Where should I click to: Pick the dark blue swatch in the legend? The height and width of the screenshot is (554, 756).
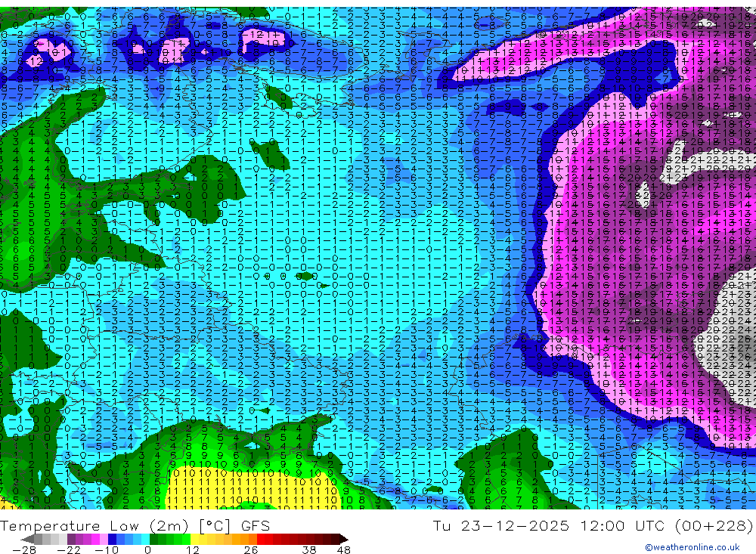click(x=112, y=540)
